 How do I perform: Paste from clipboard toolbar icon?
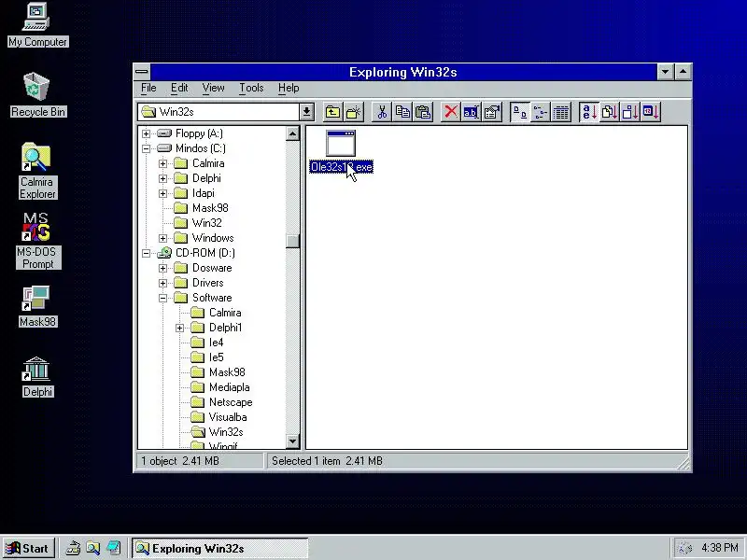(x=423, y=112)
